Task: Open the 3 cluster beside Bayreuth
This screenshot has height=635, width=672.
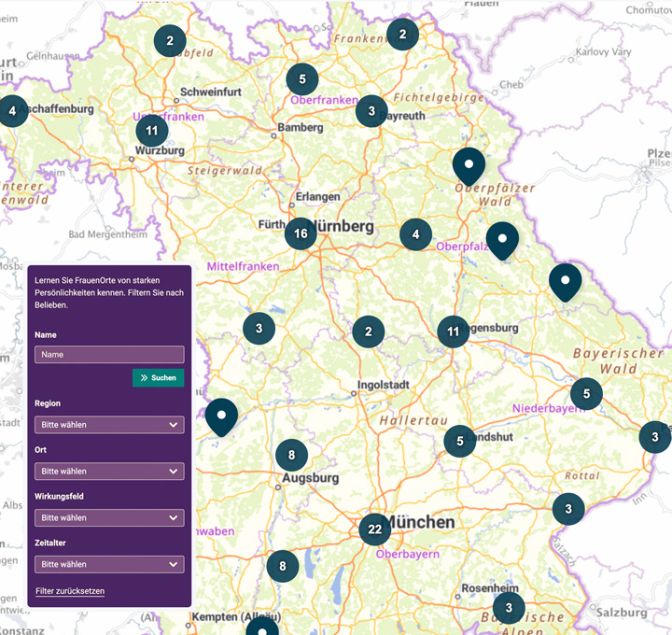Action: (371, 111)
